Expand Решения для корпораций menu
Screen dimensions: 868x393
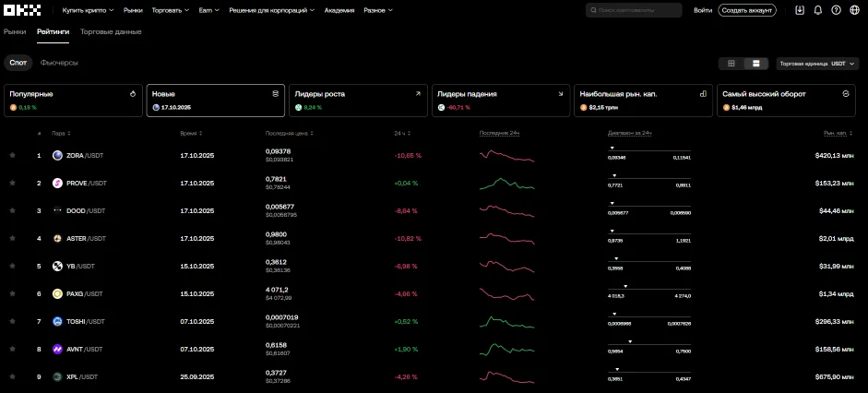click(272, 10)
